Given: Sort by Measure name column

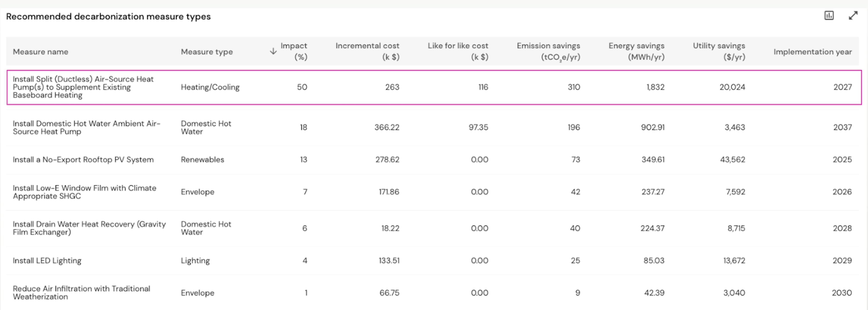Looking at the screenshot, I should pyautogui.click(x=40, y=52).
